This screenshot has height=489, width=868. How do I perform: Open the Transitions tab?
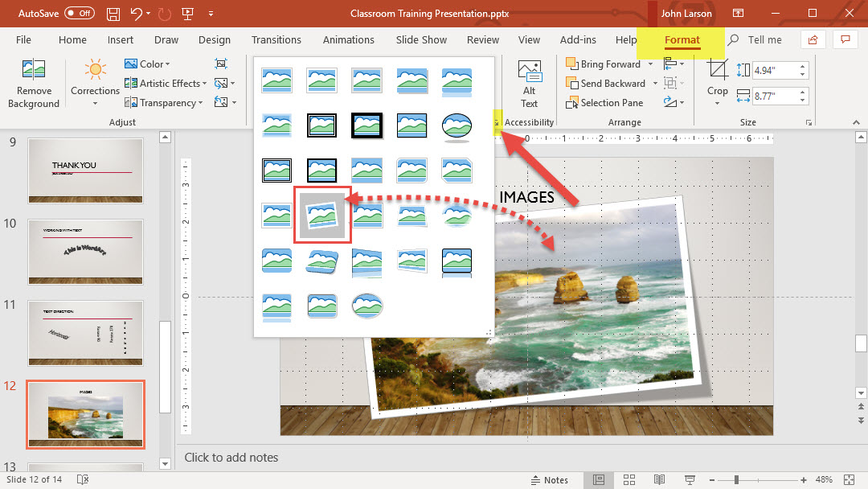click(276, 40)
